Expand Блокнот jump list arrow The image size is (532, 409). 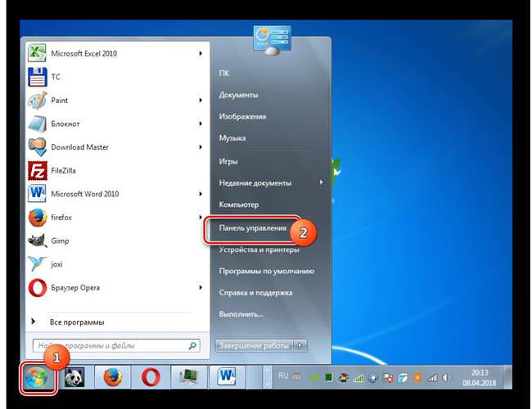pos(201,124)
